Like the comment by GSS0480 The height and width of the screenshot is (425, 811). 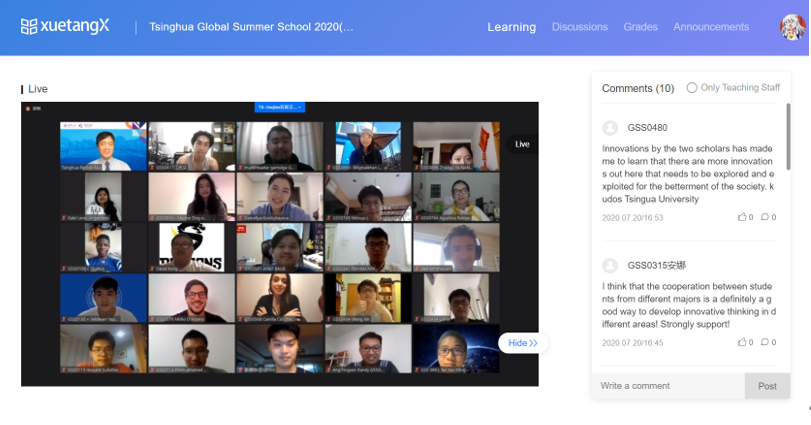tap(744, 217)
